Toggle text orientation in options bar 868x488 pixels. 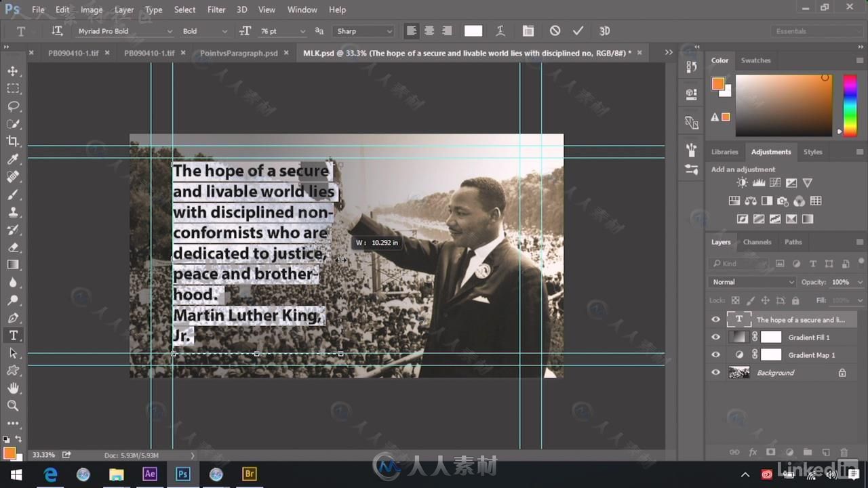point(57,31)
